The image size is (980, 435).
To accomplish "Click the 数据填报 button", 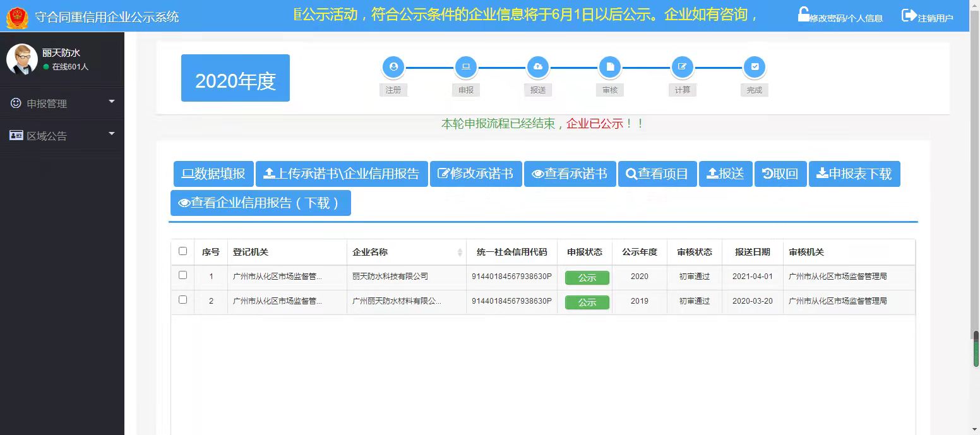I will click(213, 174).
